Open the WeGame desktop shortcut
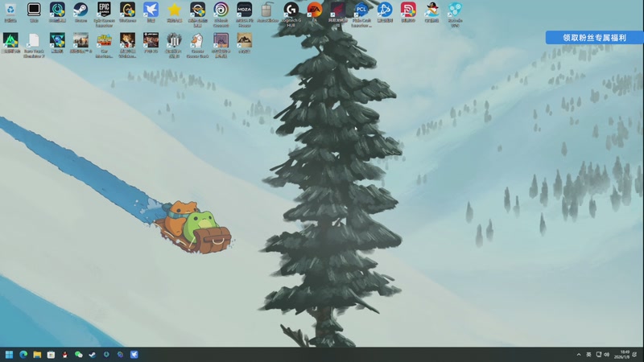The image size is (644, 362). pyautogui.click(x=127, y=12)
